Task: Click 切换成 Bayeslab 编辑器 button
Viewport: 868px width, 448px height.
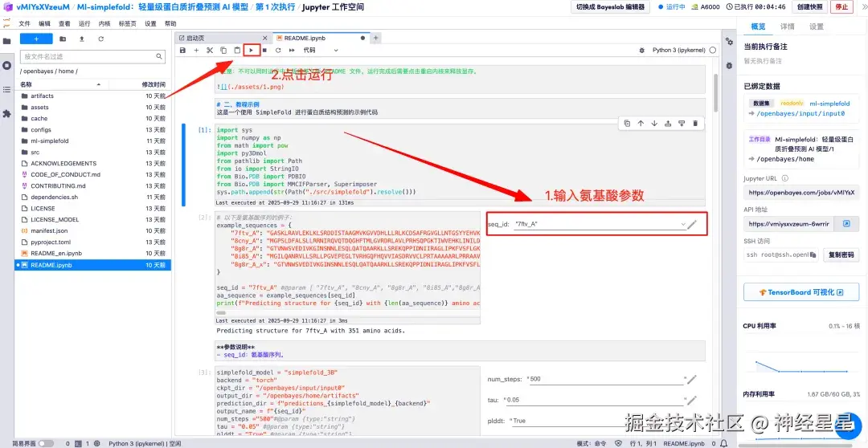Action: 610,7
